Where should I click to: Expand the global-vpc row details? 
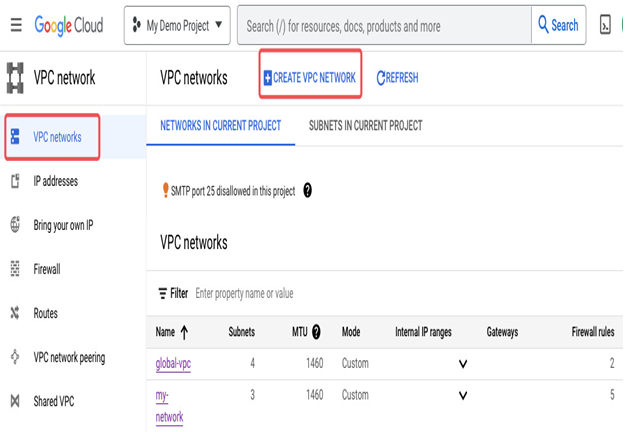pyautogui.click(x=463, y=364)
